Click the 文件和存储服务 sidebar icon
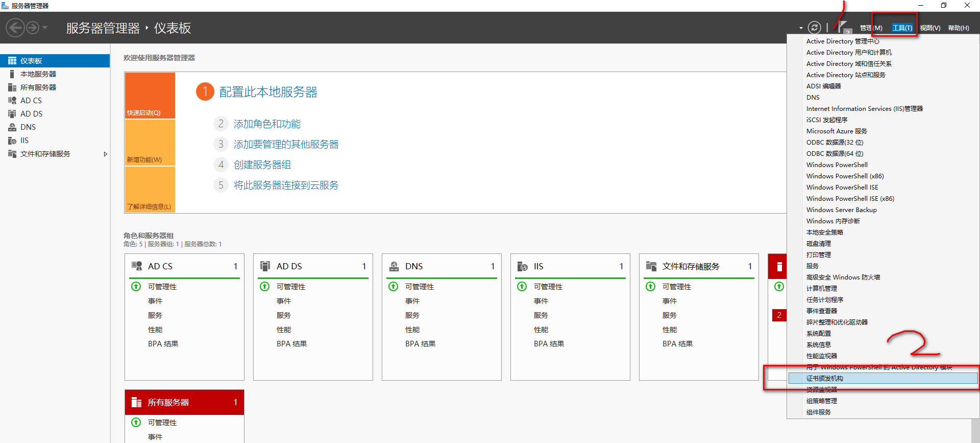This screenshot has height=443, width=980. [x=12, y=154]
